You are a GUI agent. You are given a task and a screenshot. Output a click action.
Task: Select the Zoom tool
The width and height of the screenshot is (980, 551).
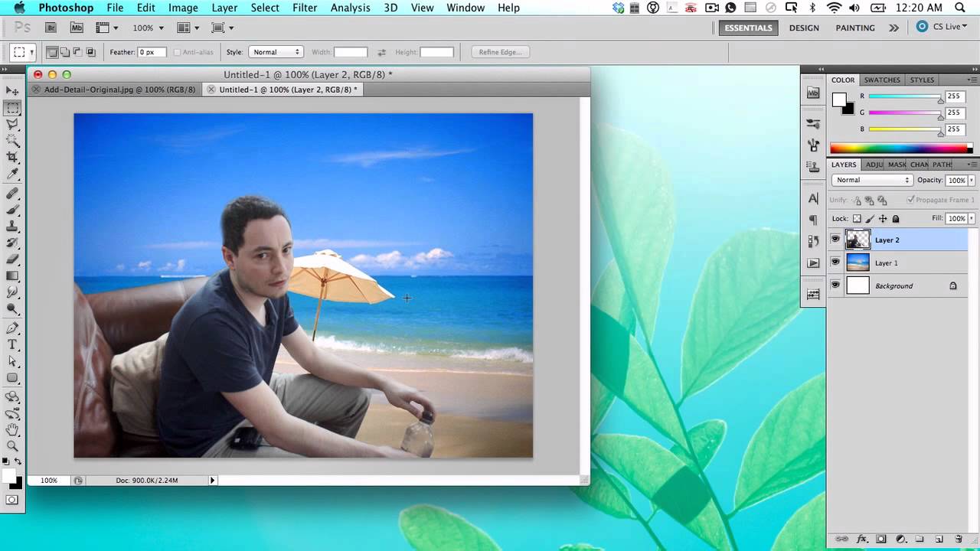pos(12,446)
